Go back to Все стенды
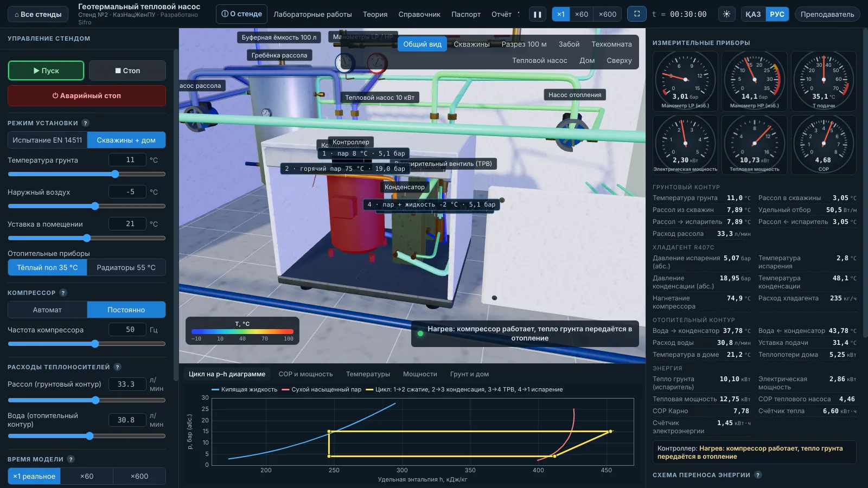Screen dimensions: 868x488 point(38,14)
